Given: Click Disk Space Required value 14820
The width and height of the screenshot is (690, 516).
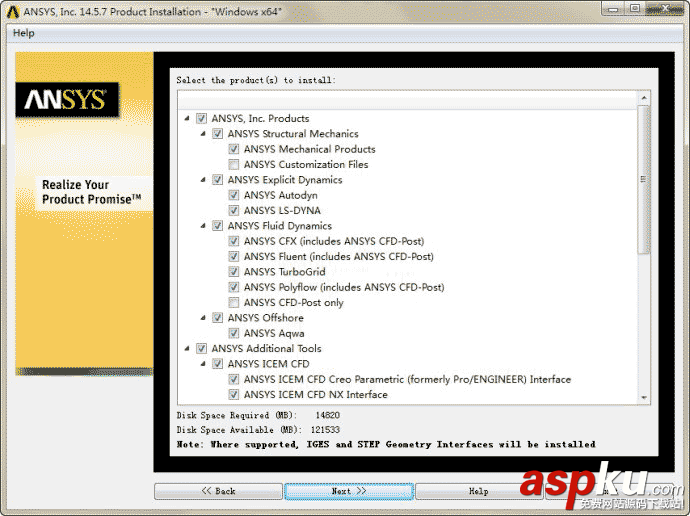Looking at the screenshot, I should coord(328,415).
